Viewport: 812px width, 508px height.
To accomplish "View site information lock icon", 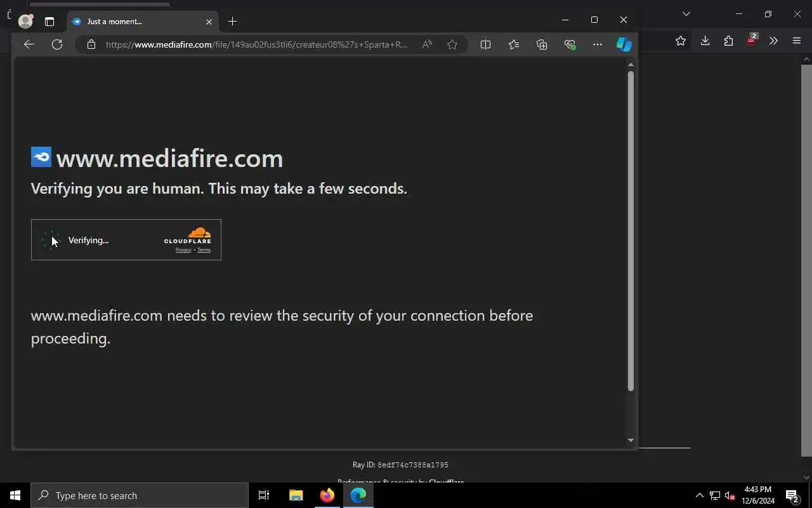I will (91, 44).
